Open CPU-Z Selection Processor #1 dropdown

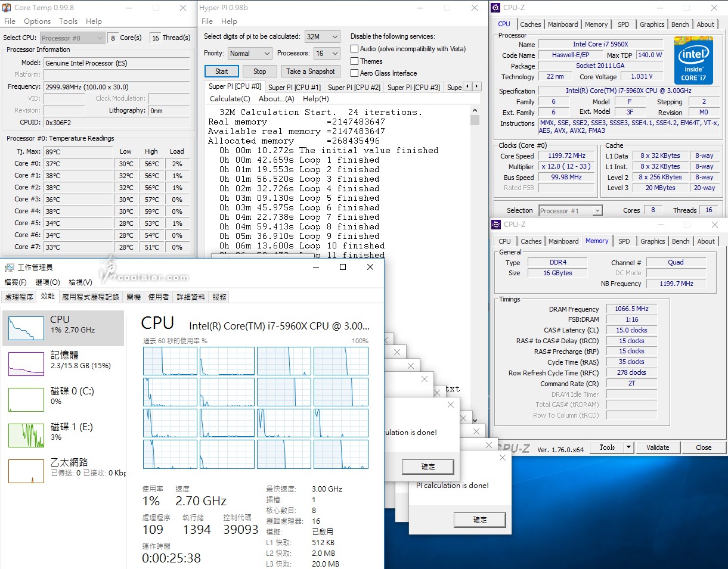coord(571,210)
